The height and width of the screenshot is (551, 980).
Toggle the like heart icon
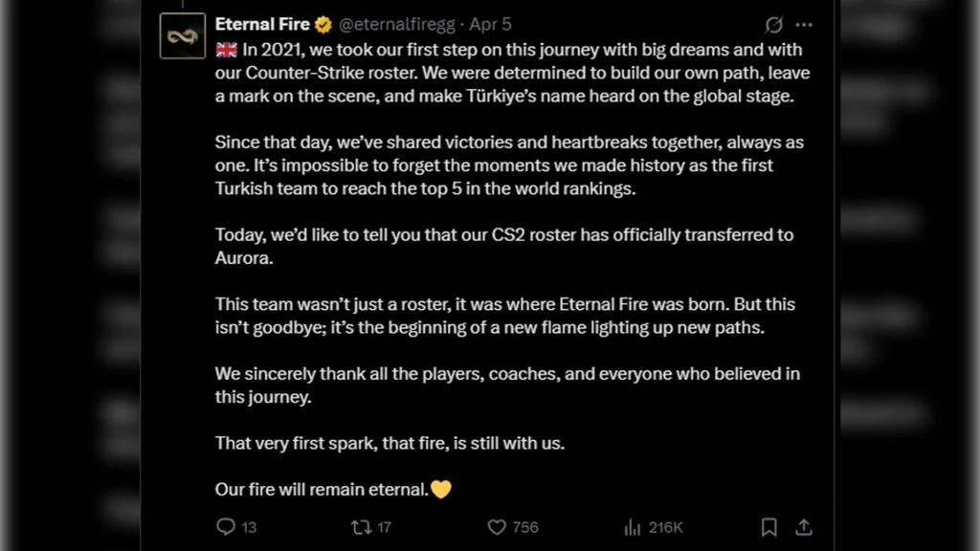(497, 527)
